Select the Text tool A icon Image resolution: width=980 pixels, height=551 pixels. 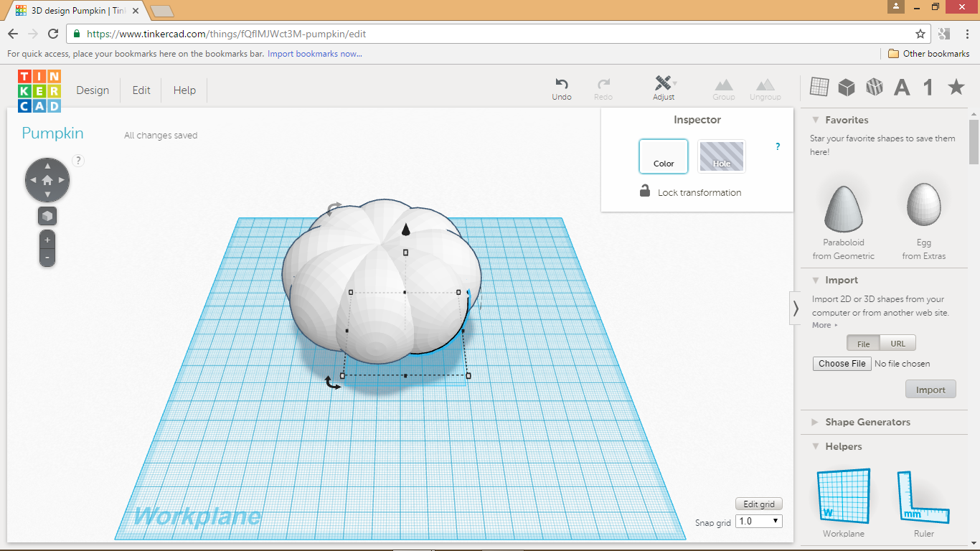[901, 86]
